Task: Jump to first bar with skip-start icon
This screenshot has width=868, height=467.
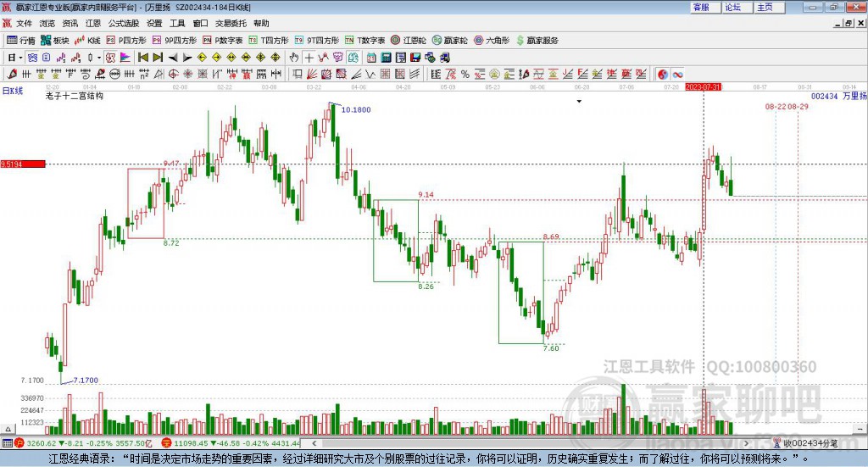Action: pos(142,58)
